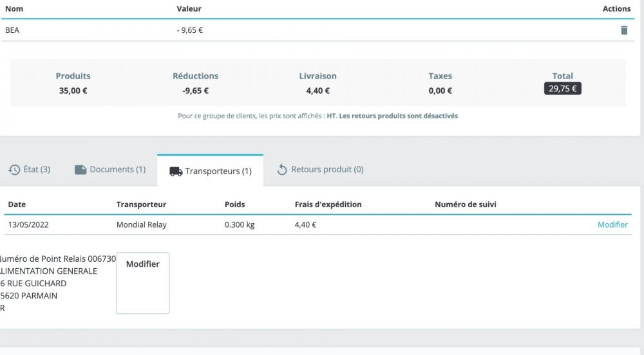The width and height of the screenshot is (644, 355).
Task: Click the 13/05/2022 shipment date cell
Action: click(x=28, y=225)
